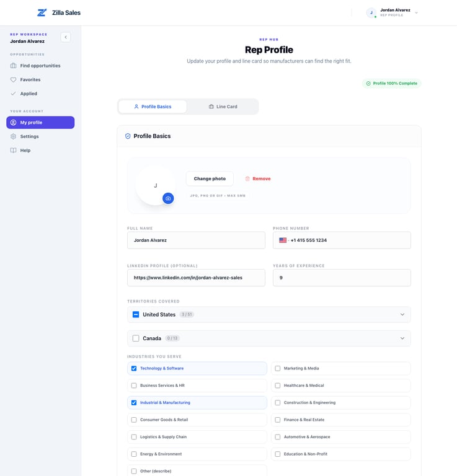Click the checkmark icon beside Applied

14,94
